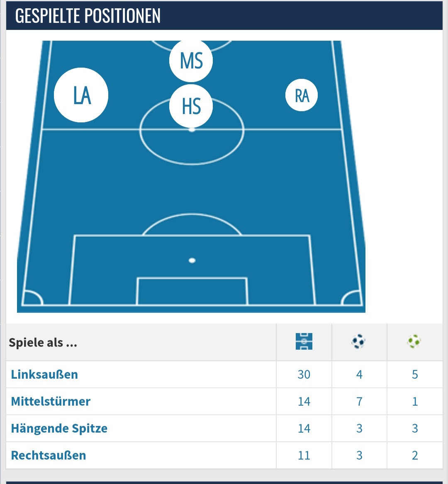Open the Mittelstürmer position link
The width and height of the screenshot is (448, 484).
[x=51, y=401]
